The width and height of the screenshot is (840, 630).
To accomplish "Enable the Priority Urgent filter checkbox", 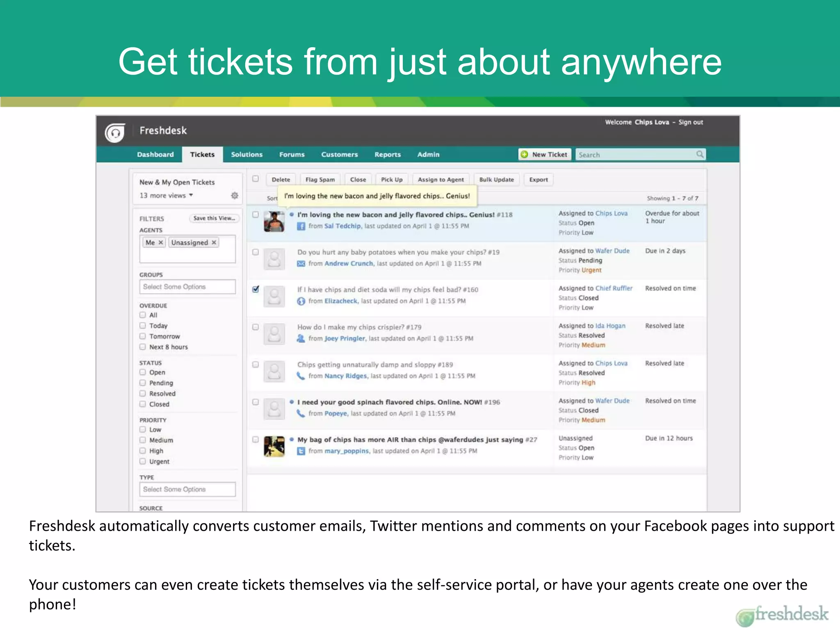I will (x=143, y=461).
